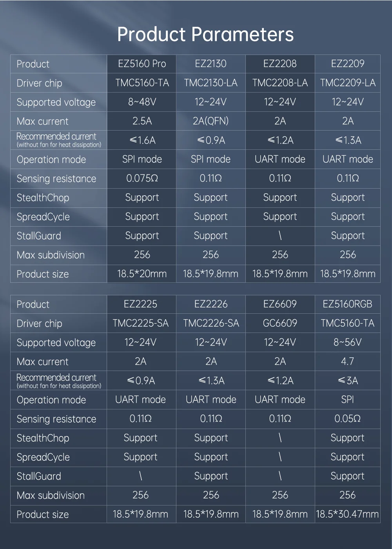392x549 pixels.
Task: Select the 18.5*30.47mm product size cell
Action: (347, 514)
